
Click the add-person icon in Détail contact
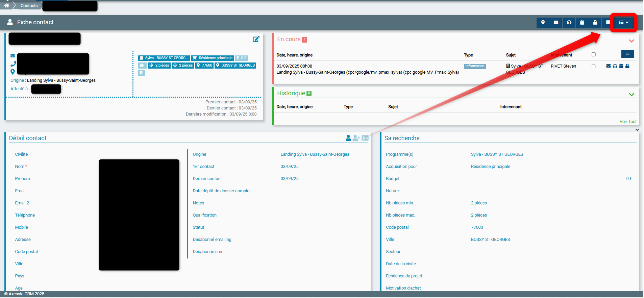[x=356, y=138]
